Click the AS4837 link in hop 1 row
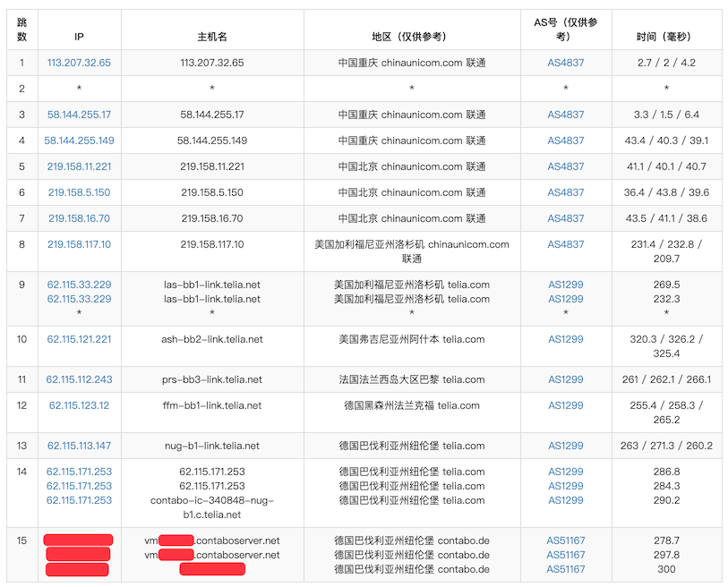The image size is (728, 587). pos(565,63)
